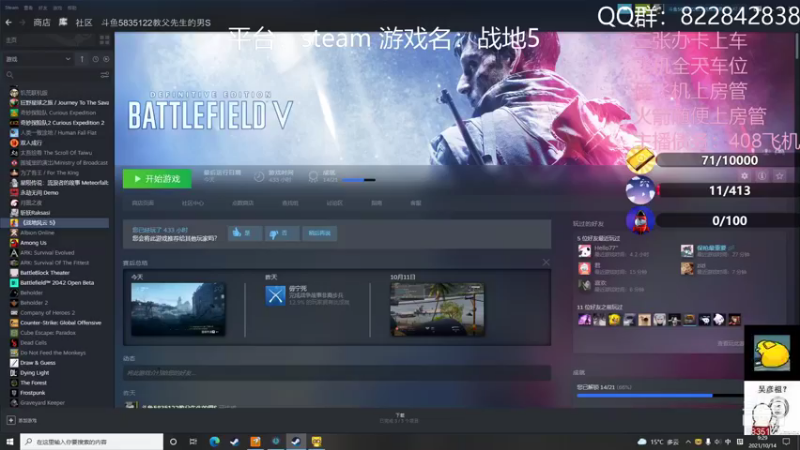The height and width of the screenshot is (450, 800).
Task: Favorite the game with star icon
Action: pyautogui.click(x=780, y=176)
